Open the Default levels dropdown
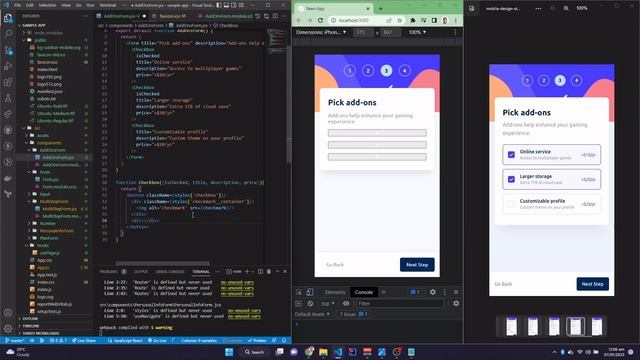Screen dimensions: 640x360 [312, 314]
